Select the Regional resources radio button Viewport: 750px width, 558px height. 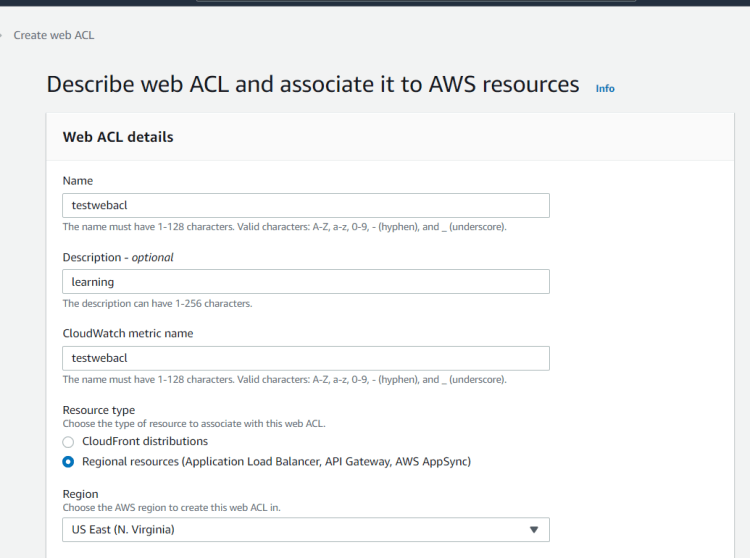pyautogui.click(x=68, y=462)
